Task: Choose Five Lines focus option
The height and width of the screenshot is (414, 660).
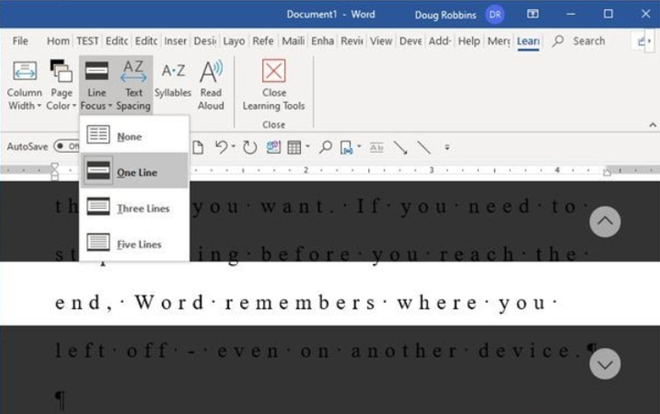Action: [x=134, y=243]
